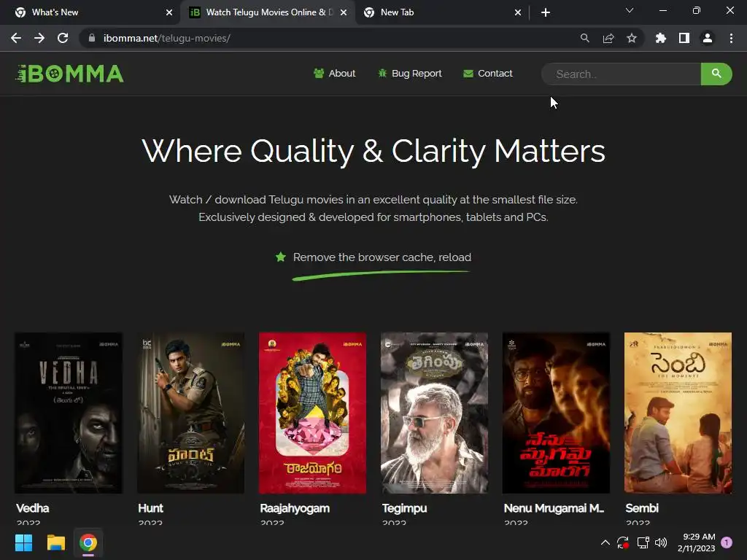Image resolution: width=747 pixels, height=560 pixels.
Task: Click the green search button
Action: coord(716,74)
